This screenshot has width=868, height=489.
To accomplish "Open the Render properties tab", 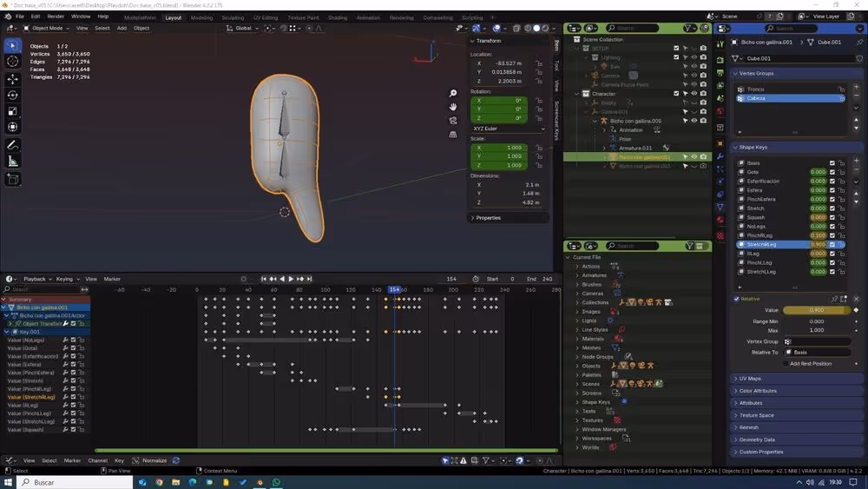I will (720, 59).
